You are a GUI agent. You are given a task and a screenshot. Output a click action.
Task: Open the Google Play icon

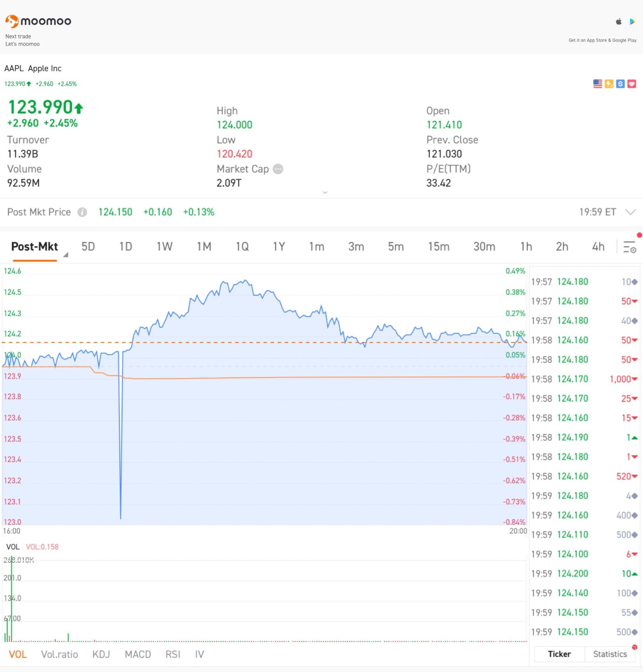(x=632, y=22)
